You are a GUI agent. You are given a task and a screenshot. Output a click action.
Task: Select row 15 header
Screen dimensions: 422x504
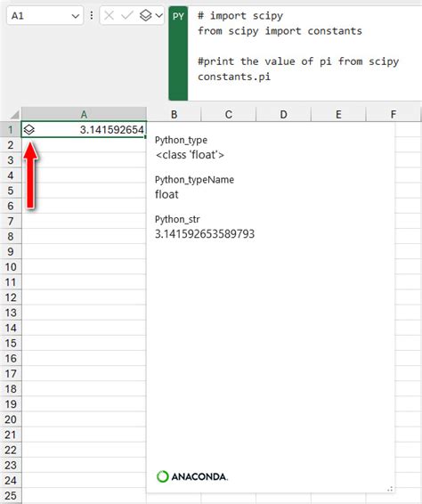pyautogui.click(x=11, y=344)
